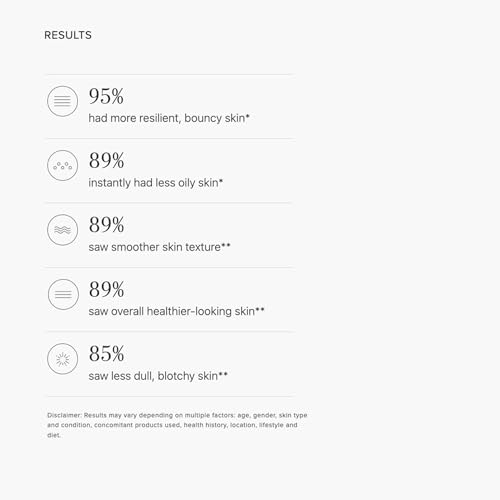Screen dimensions: 500x500
Task: Click the horizontal lines icon beside 95%
Action: [62, 101]
